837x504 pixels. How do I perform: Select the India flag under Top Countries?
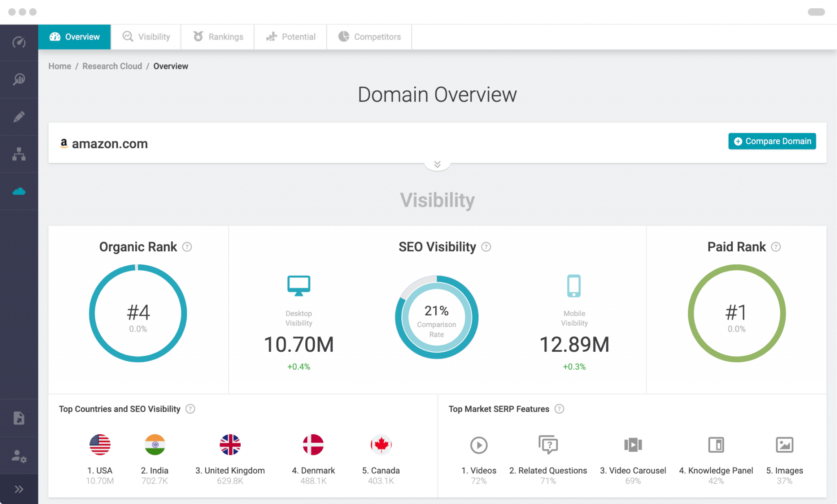pos(155,445)
